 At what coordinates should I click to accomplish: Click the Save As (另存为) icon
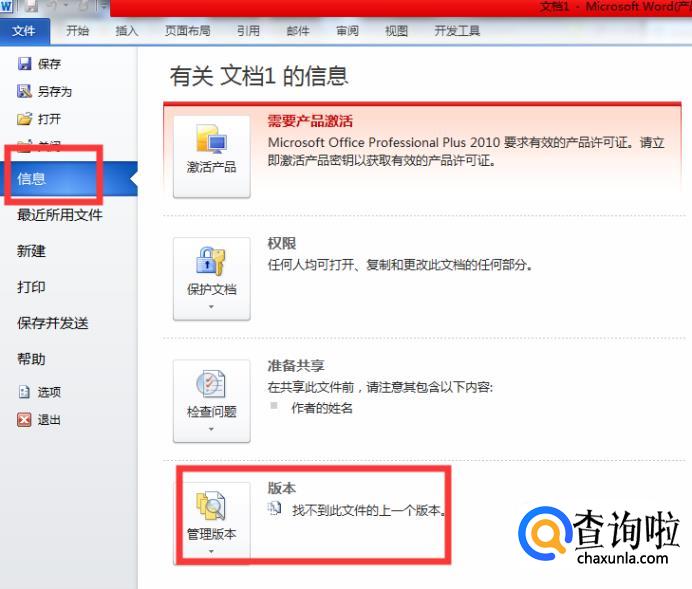pos(25,92)
